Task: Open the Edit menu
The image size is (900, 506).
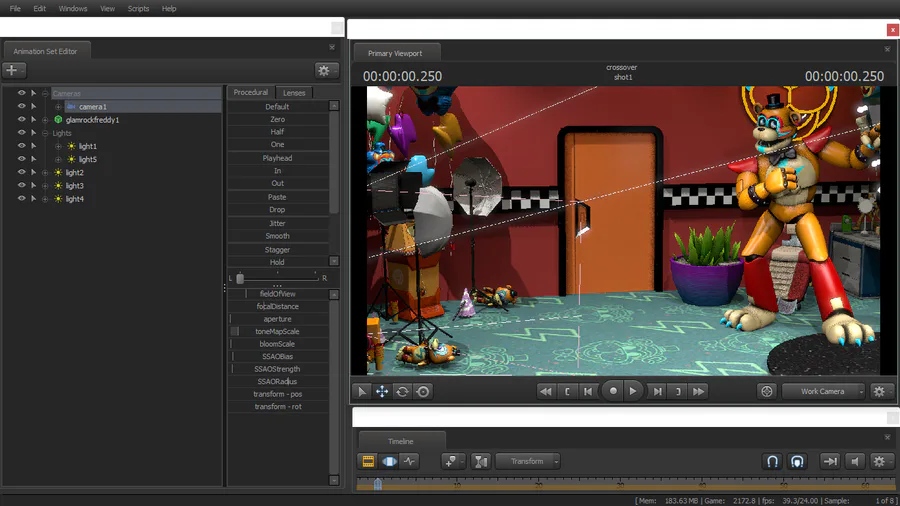Action: [40, 9]
